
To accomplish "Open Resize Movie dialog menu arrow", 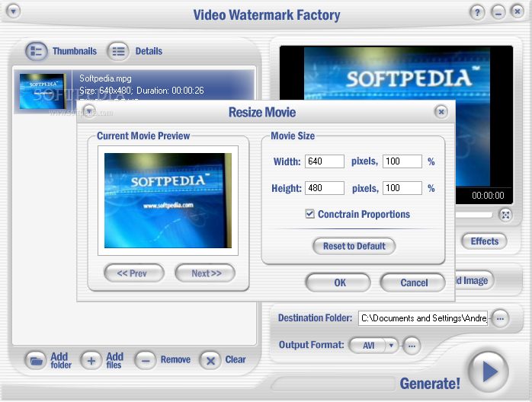I will (x=89, y=111).
